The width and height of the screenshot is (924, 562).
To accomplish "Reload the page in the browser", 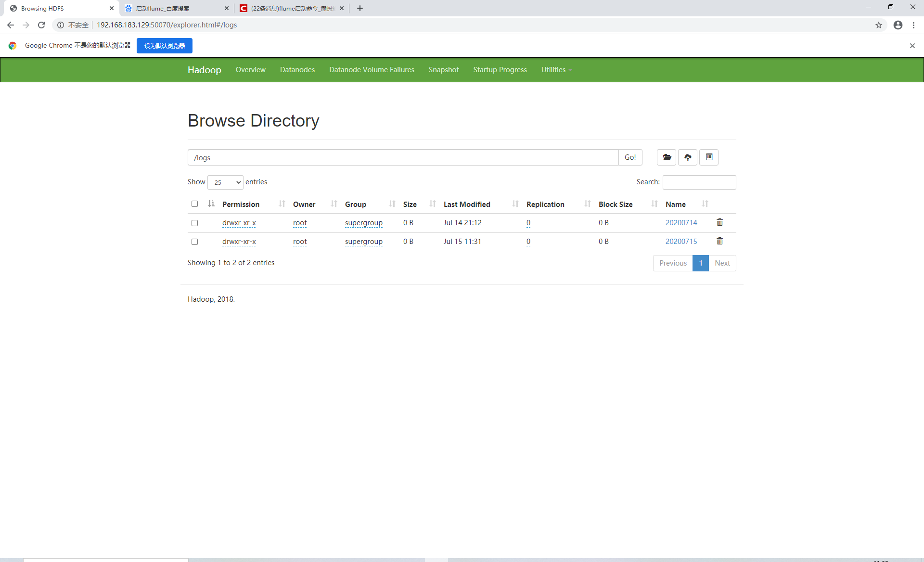I will click(x=41, y=25).
